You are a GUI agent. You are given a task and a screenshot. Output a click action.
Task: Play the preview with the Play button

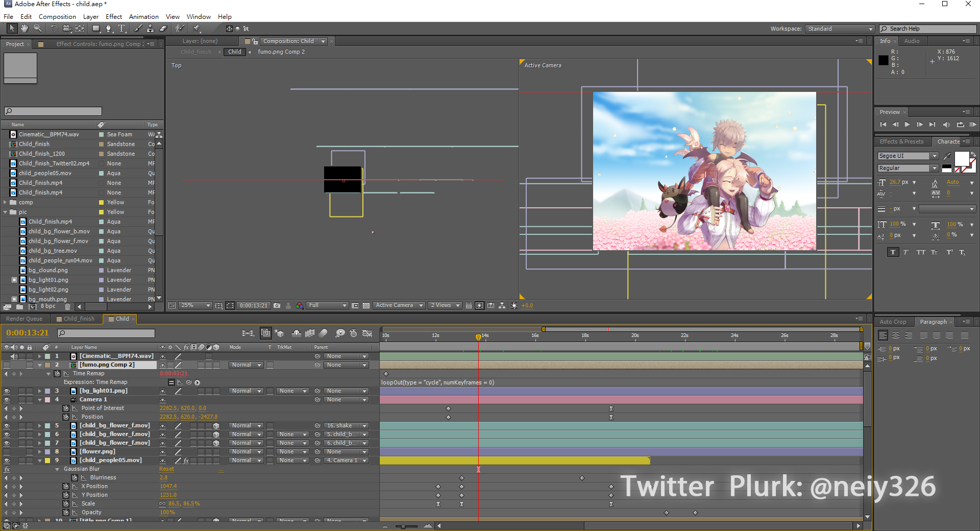coord(907,125)
